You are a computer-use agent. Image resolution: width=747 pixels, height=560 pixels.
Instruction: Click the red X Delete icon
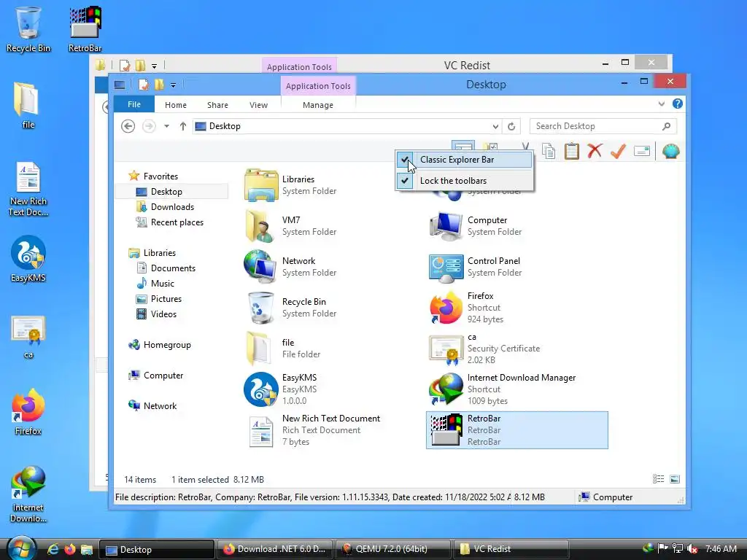tap(595, 152)
